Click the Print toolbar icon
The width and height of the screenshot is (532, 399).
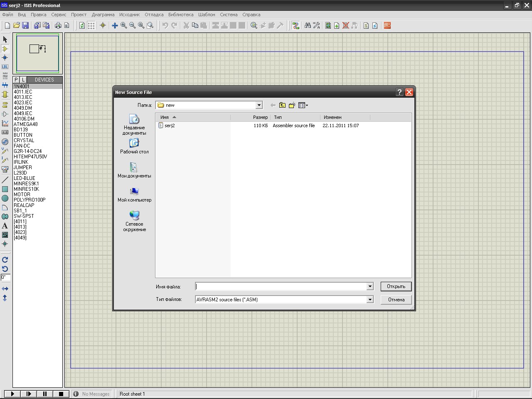(x=58, y=25)
